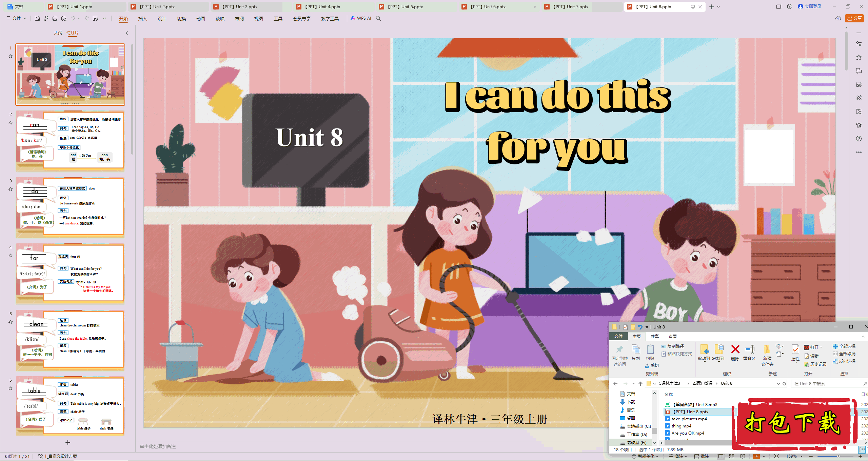Screen dimensions: 868x461
Task: Open the tab list dropdown beside the plus
Action: pos(718,7)
